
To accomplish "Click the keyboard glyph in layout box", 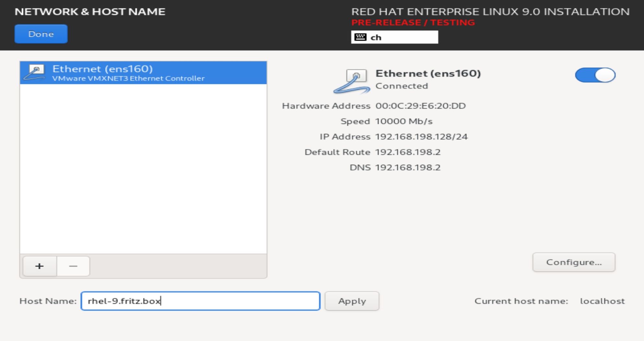I will (360, 37).
